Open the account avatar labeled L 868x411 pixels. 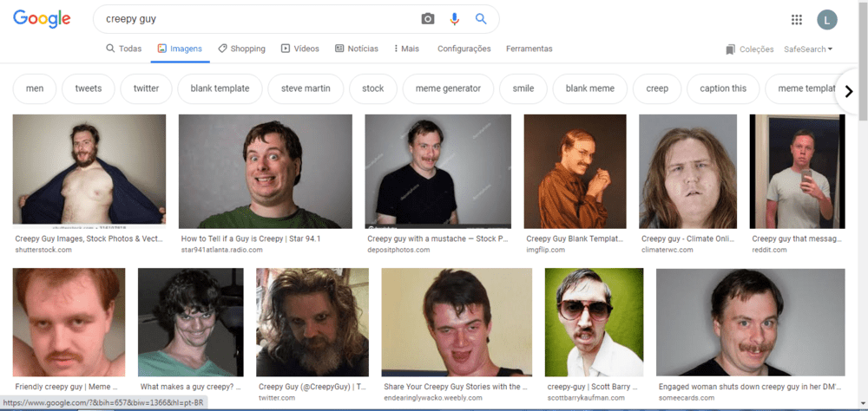click(x=827, y=20)
